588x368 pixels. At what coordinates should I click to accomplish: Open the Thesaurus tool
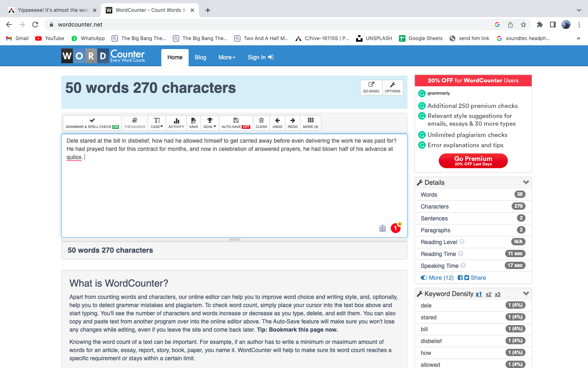pyautogui.click(x=135, y=123)
